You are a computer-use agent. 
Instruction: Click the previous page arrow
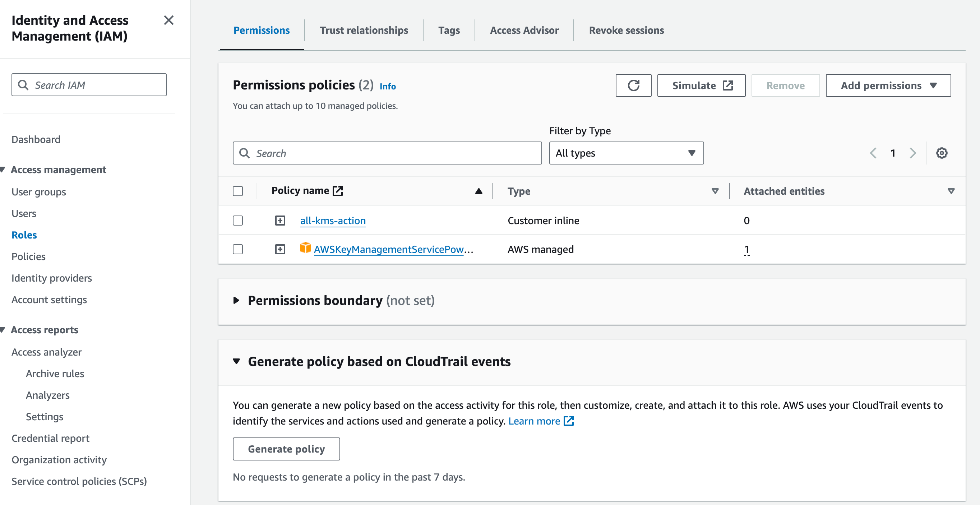(x=873, y=153)
